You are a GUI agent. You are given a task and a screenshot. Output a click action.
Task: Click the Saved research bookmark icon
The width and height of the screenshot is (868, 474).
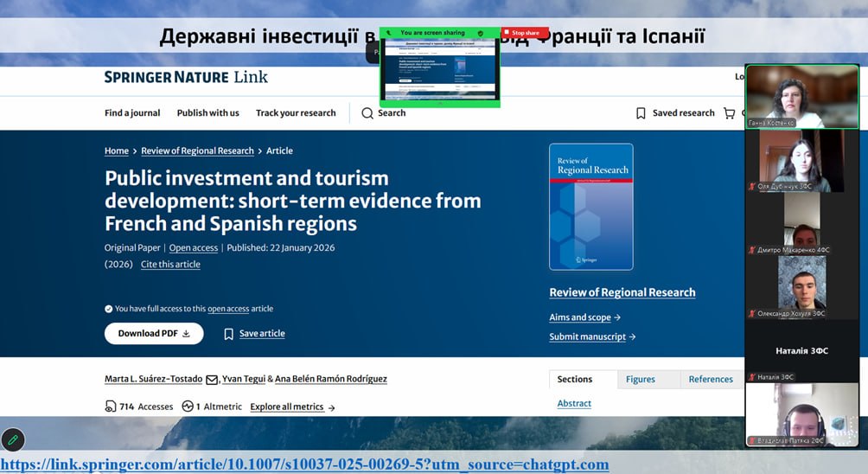pyautogui.click(x=641, y=113)
